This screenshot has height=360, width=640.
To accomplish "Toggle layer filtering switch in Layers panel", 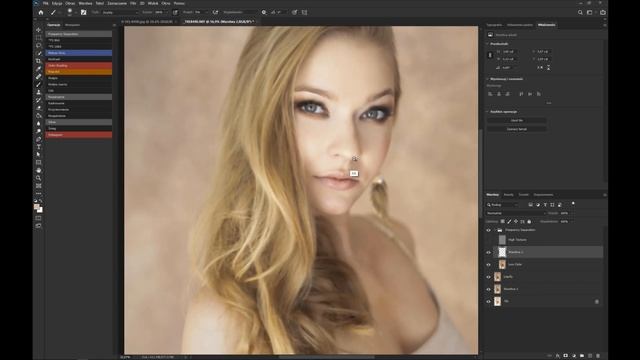I will 573,203.
